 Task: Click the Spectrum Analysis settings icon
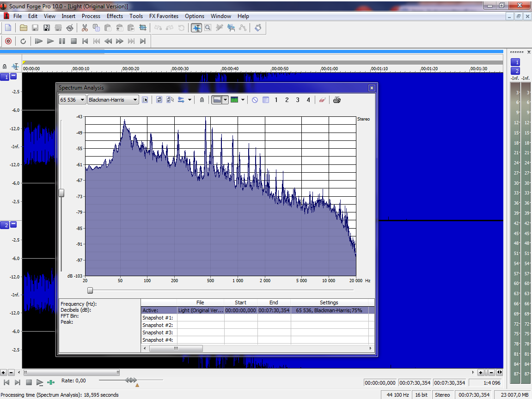(x=145, y=100)
